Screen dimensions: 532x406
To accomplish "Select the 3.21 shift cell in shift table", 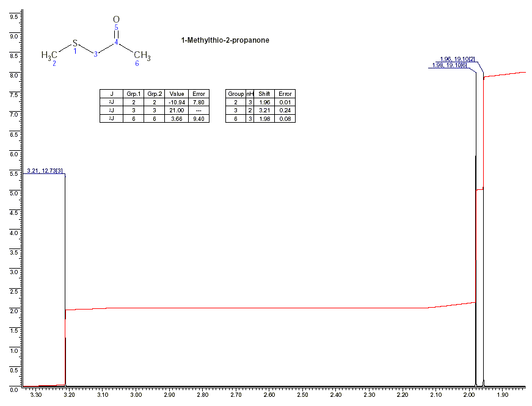I will [264, 110].
